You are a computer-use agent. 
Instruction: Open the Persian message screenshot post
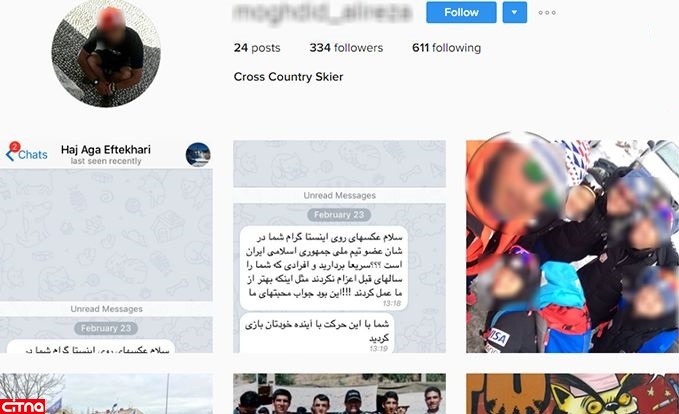[339, 246]
